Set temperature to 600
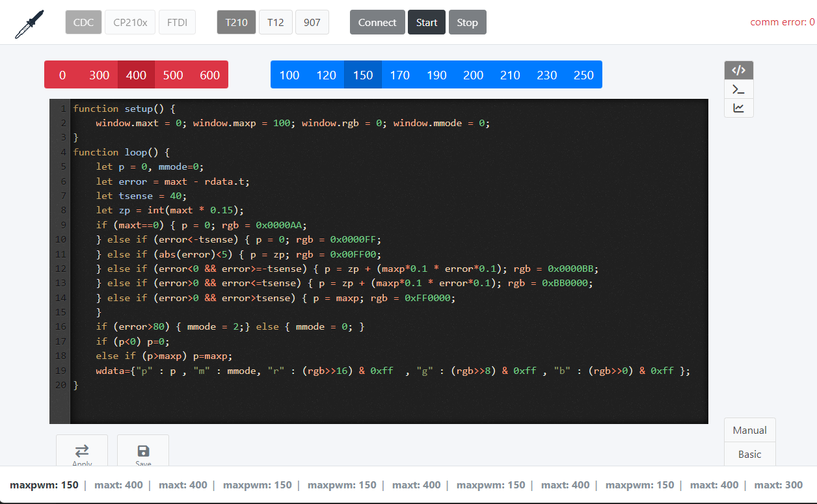The height and width of the screenshot is (504, 817). (x=209, y=75)
